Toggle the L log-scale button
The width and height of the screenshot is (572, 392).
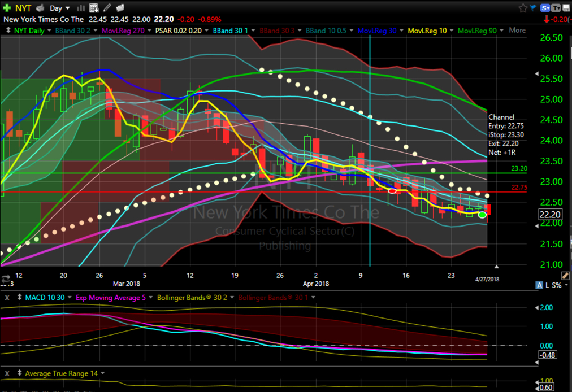[x=548, y=285]
